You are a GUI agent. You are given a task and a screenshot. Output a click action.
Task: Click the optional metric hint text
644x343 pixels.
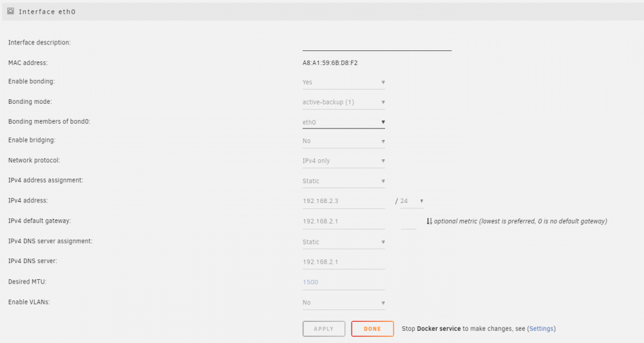[520, 221]
